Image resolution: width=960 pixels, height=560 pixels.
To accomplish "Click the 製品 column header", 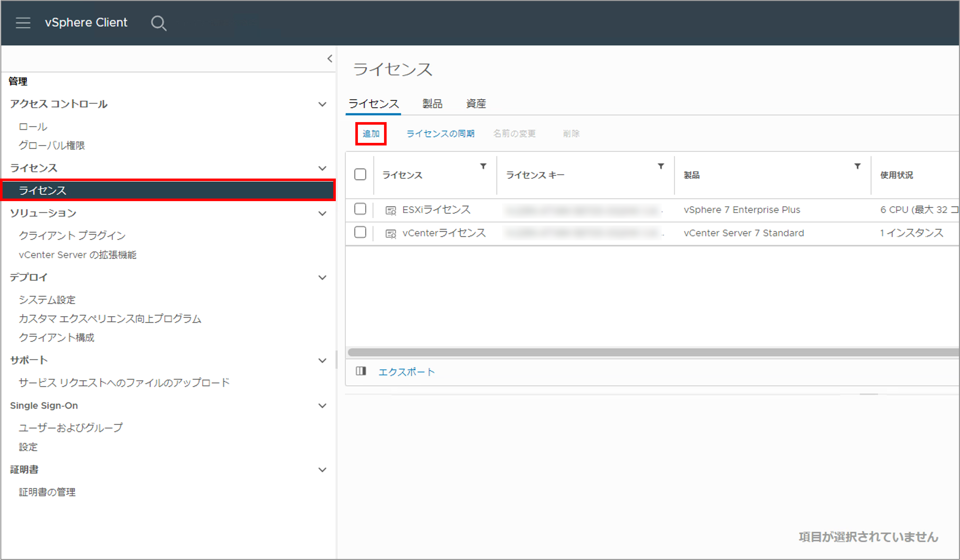I will coord(691,175).
